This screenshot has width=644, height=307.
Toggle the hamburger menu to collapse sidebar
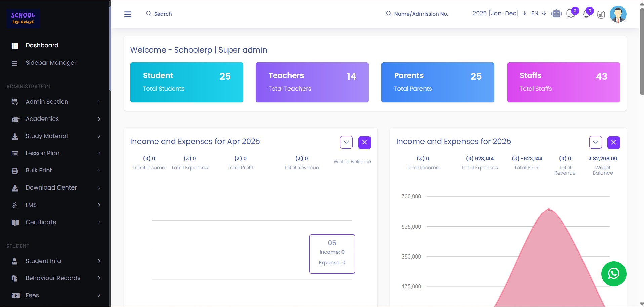128,14
